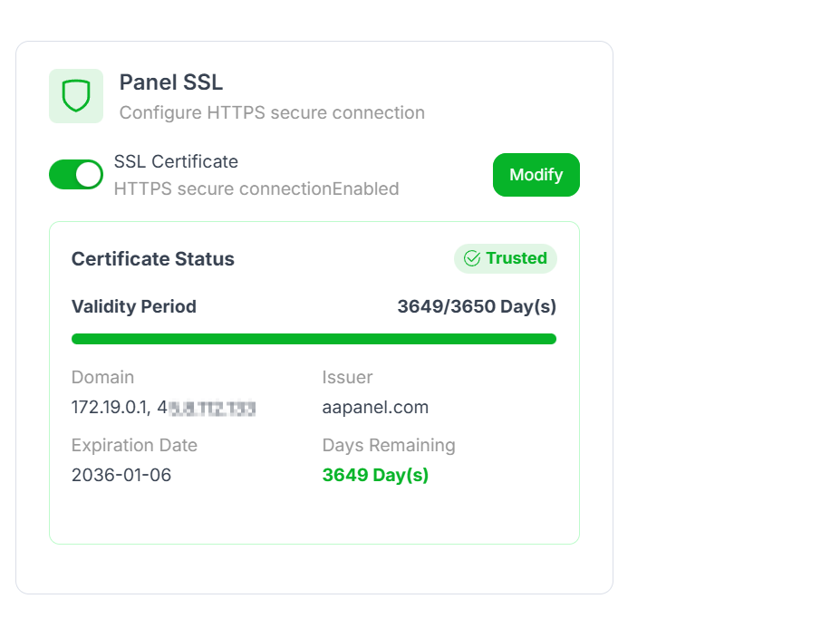Select the SSL Certificate label text
Screen dimensions: 840x618
tap(176, 162)
